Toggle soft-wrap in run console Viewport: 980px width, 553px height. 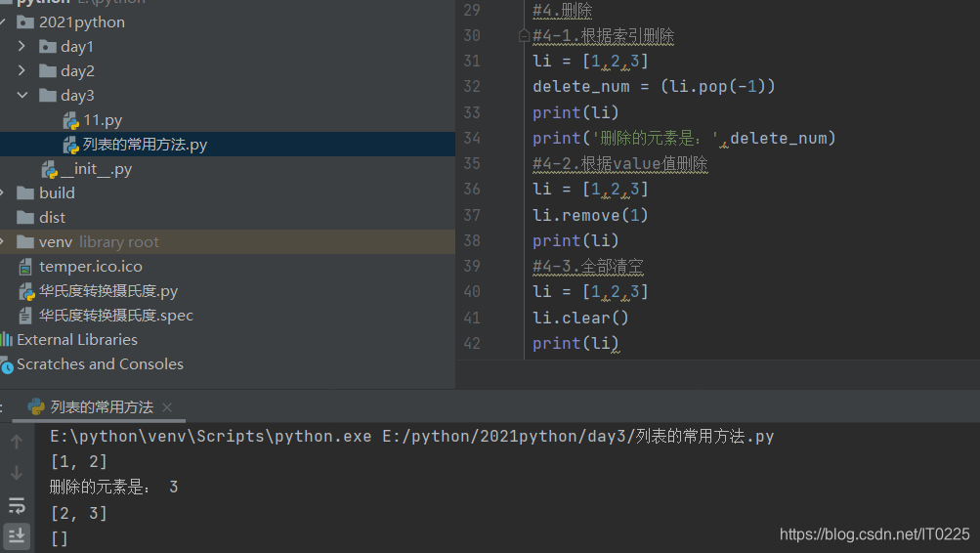click(x=17, y=505)
